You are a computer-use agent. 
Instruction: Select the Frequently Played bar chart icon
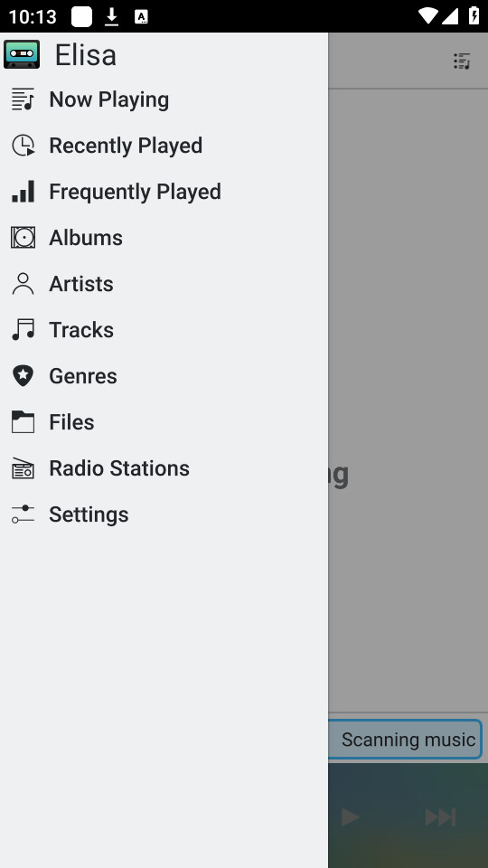pos(23,192)
